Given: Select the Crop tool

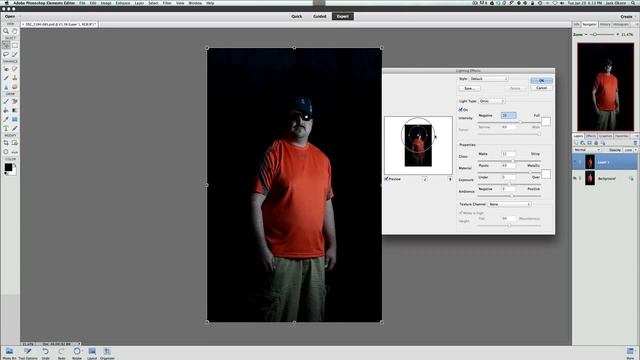Looking at the screenshot, I should coord(6,143).
